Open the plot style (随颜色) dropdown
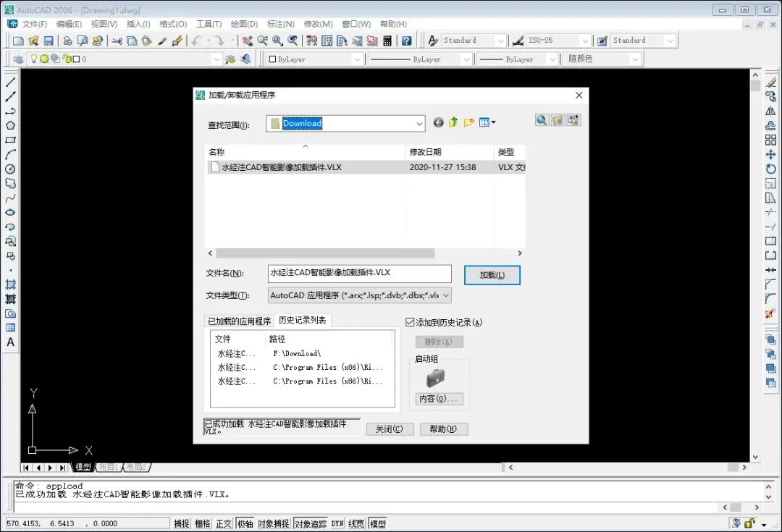782x532 pixels. 635,59
